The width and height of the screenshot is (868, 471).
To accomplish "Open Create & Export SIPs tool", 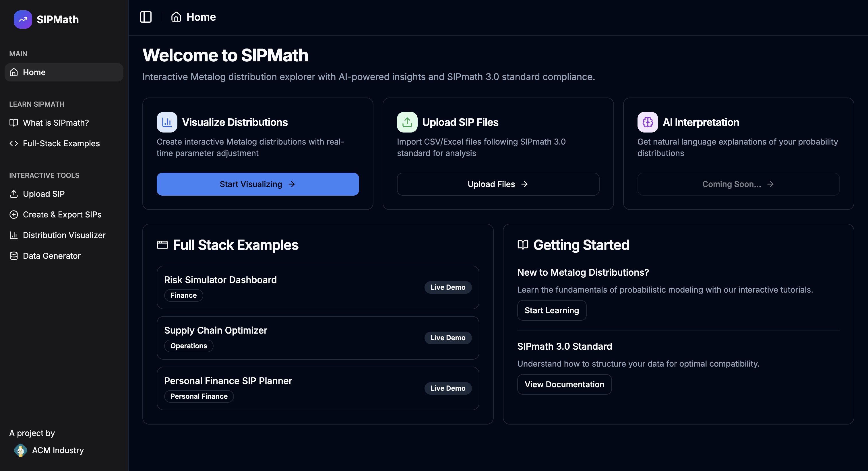I will (62, 215).
